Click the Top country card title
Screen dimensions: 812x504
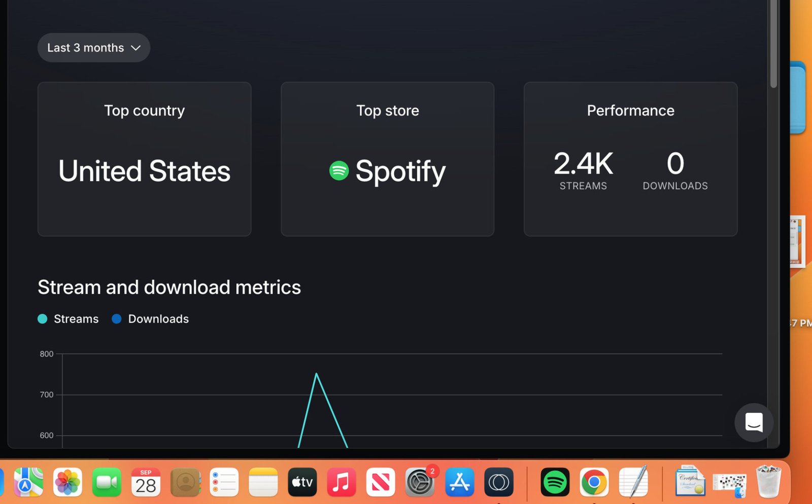coord(145,111)
